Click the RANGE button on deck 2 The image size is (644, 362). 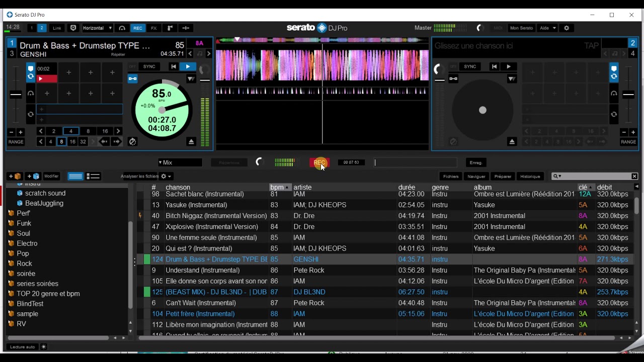[628, 142]
